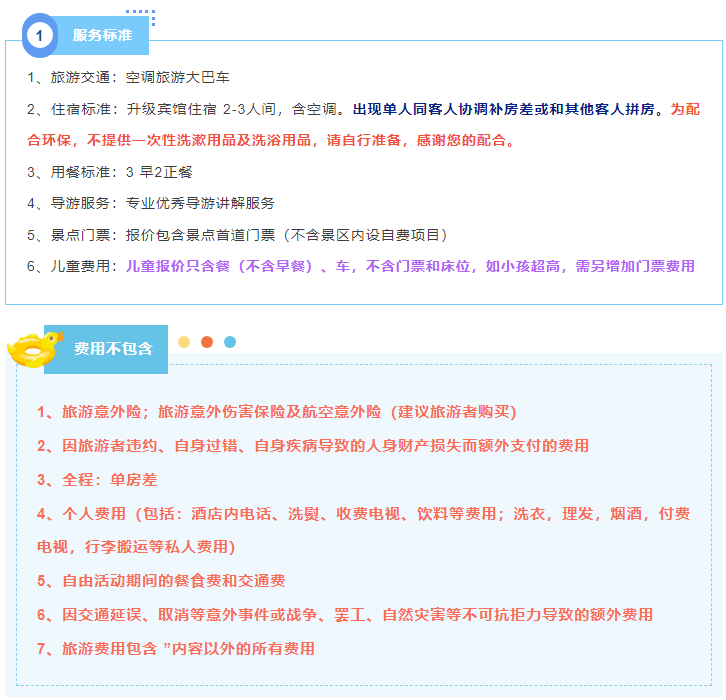Click item 7、旅游费用包含”内容以外的所有费用
Viewport: 726px width, 700px height.
click(176, 649)
